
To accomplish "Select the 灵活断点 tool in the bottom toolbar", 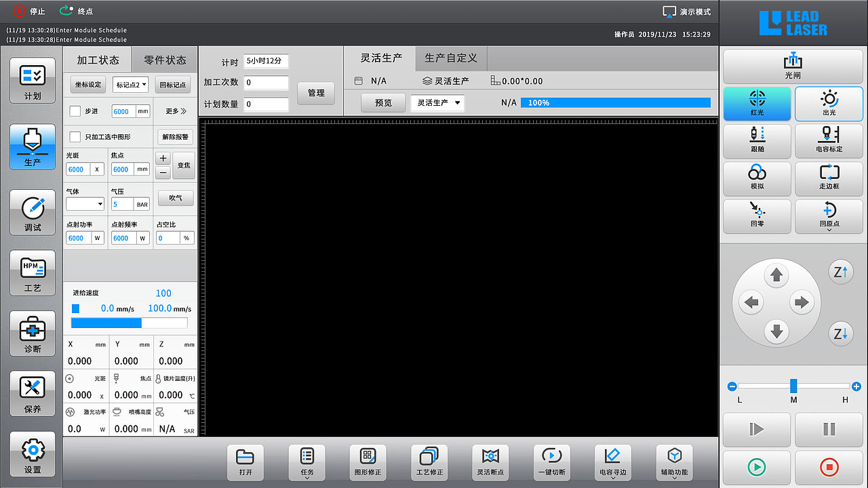I will (x=490, y=463).
